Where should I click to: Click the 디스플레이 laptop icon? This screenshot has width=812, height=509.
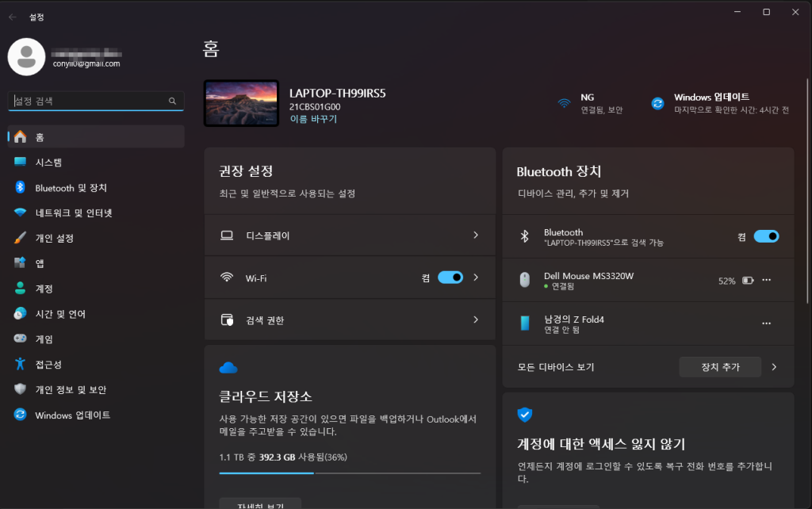click(x=227, y=235)
